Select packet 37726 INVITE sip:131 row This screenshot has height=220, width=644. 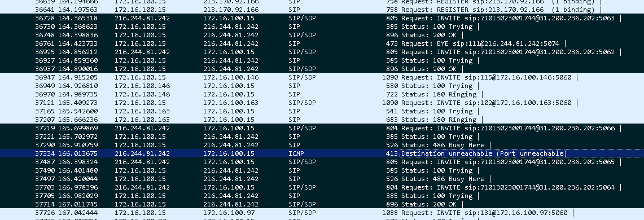click(x=322, y=213)
